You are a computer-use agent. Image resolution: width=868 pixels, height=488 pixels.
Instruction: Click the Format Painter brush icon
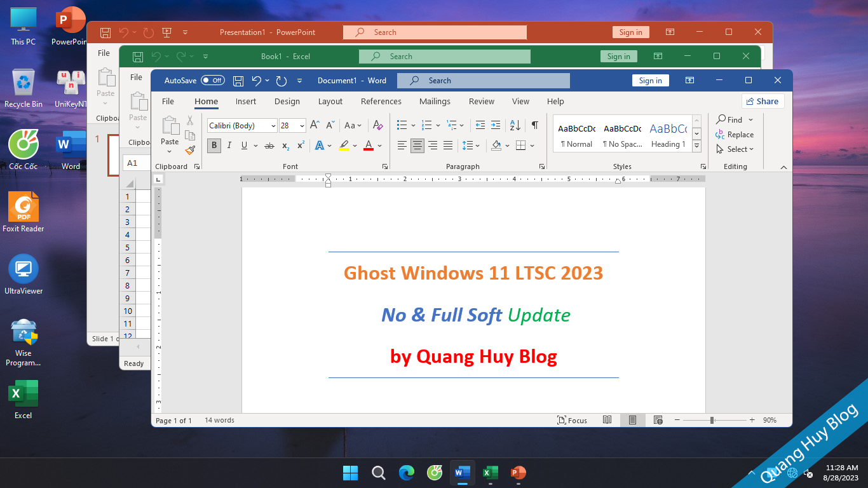point(190,151)
